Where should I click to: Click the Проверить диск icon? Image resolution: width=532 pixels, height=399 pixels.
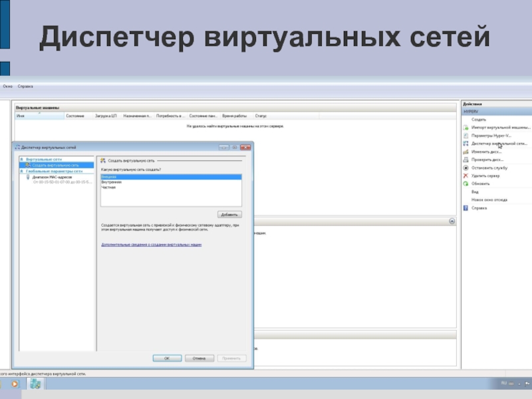[x=466, y=160]
